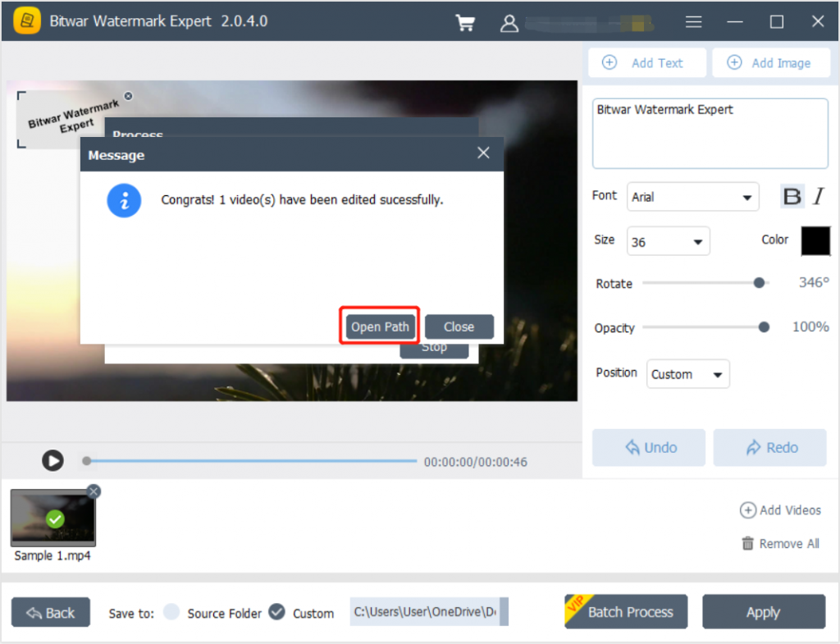Open the Position dropdown set to Custom
This screenshot has height=644, width=840.
point(687,373)
